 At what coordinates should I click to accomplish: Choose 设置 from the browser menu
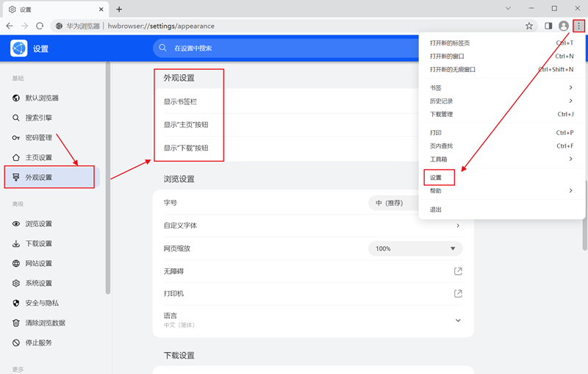[437, 178]
